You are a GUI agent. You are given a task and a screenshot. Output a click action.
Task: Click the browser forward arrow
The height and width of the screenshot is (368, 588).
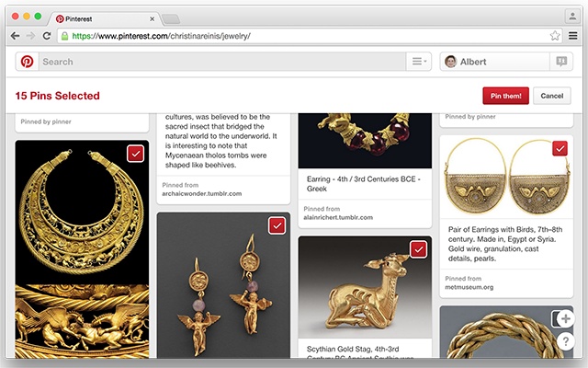click(30, 36)
